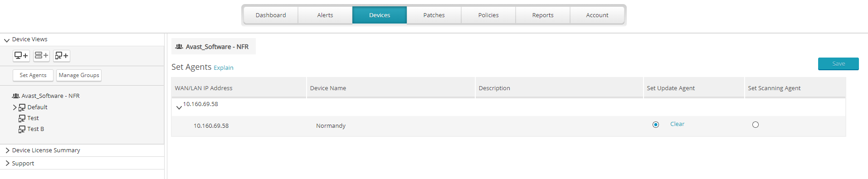The width and height of the screenshot is (868, 179).
Task: Open the Reports tab
Action: pyautogui.click(x=543, y=15)
